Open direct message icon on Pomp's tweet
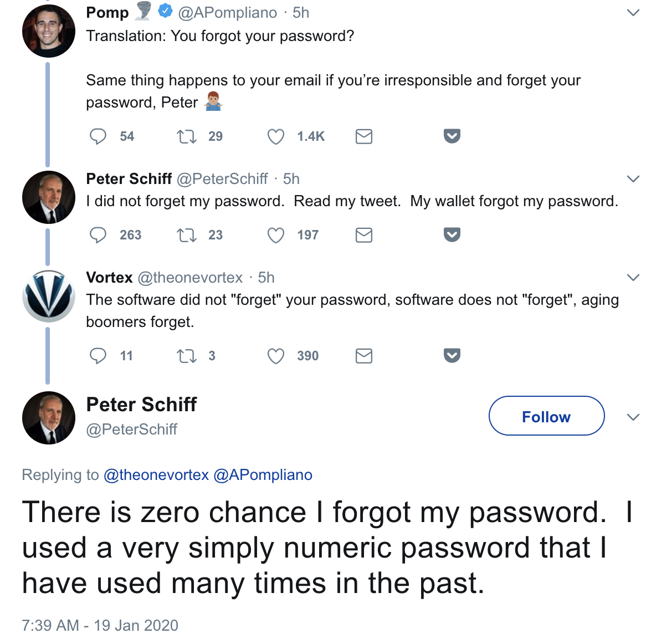The width and height of the screenshot is (646, 644). 363,136
